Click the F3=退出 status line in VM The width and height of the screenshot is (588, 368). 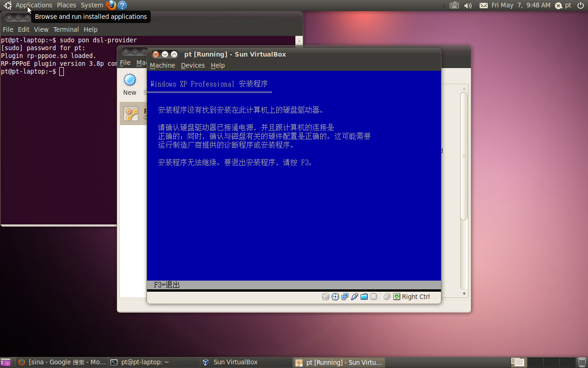pyautogui.click(x=167, y=285)
